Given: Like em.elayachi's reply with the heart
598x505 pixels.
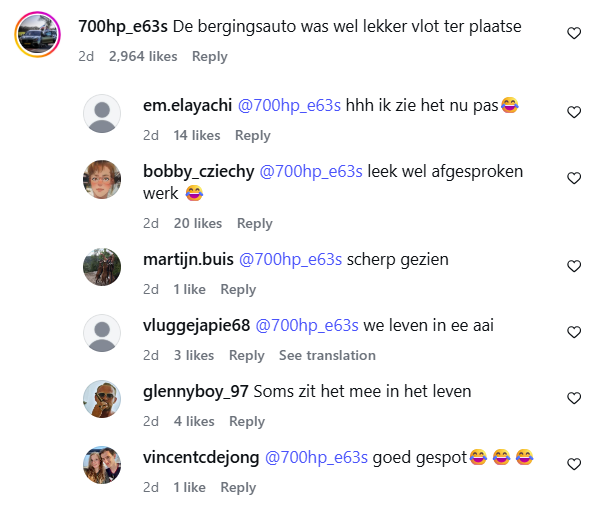Looking at the screenshot, I should 574,112.
